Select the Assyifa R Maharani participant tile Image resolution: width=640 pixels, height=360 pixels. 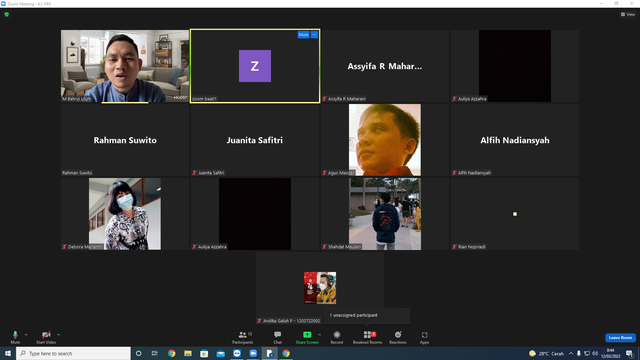tap(385, 66)
